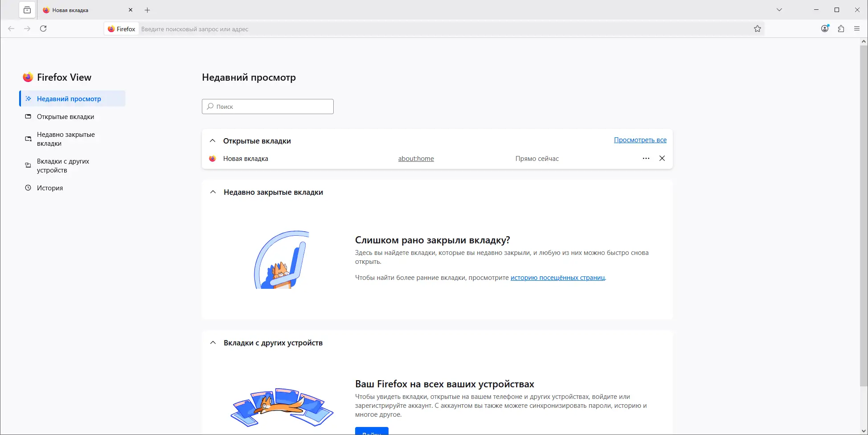Open a new tab with plus button
Viewport: 868px width, 435px height.
[147, 10]
